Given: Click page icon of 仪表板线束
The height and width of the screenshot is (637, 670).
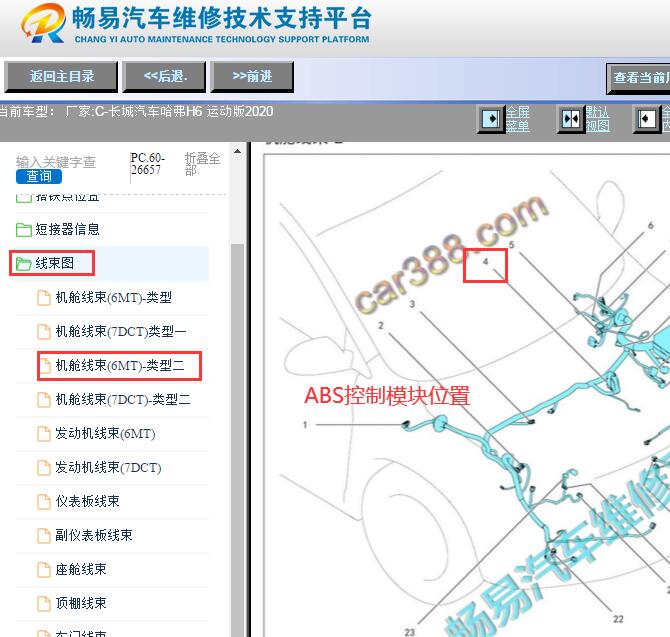Looking at the screenshot, I should point(44,502).
